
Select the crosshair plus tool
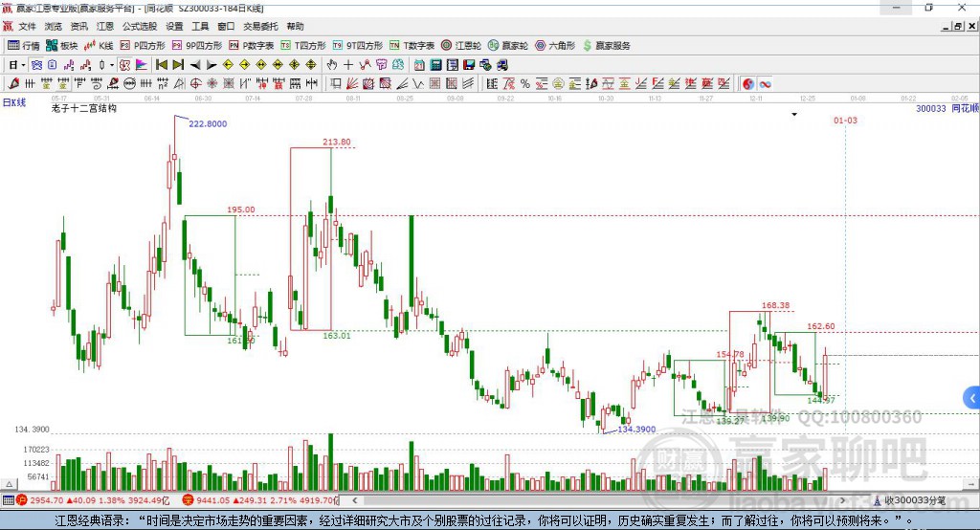(348, 65)
